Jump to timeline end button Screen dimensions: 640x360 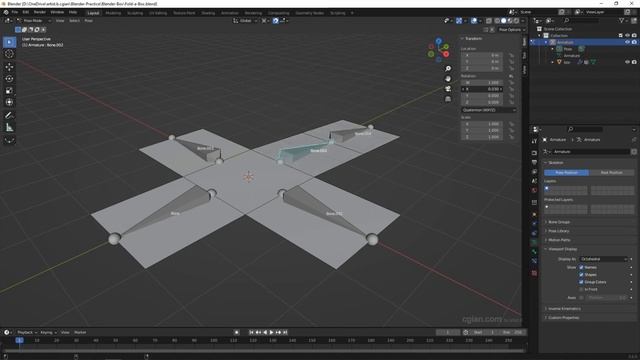point(286,332)
